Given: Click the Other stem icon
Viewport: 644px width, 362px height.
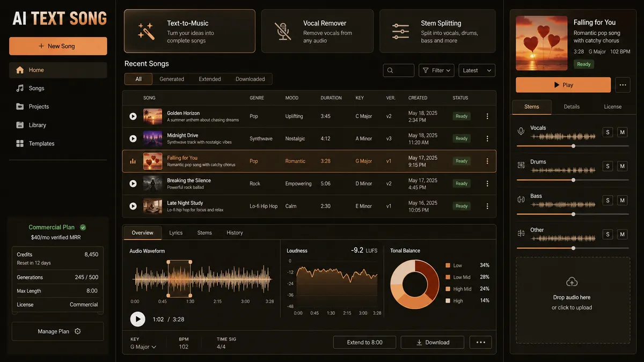Looking at the screenshot, I should (x=521, y=233).
